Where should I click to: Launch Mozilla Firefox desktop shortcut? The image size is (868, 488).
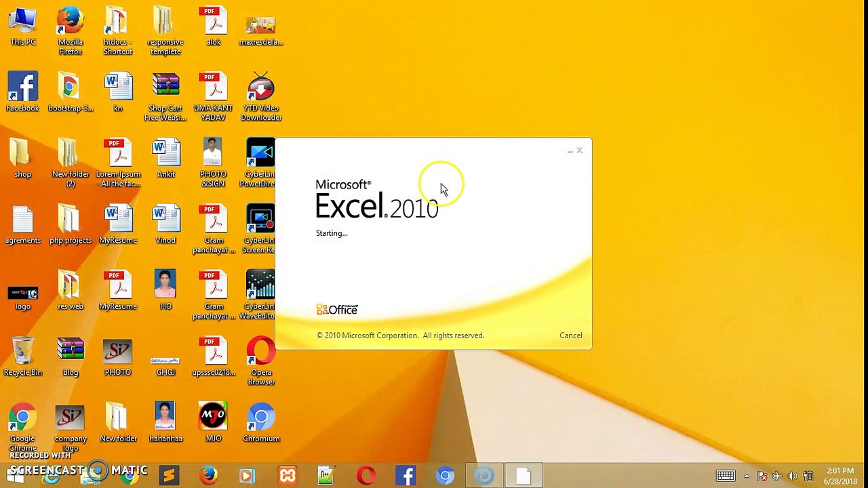pos(70,31)
